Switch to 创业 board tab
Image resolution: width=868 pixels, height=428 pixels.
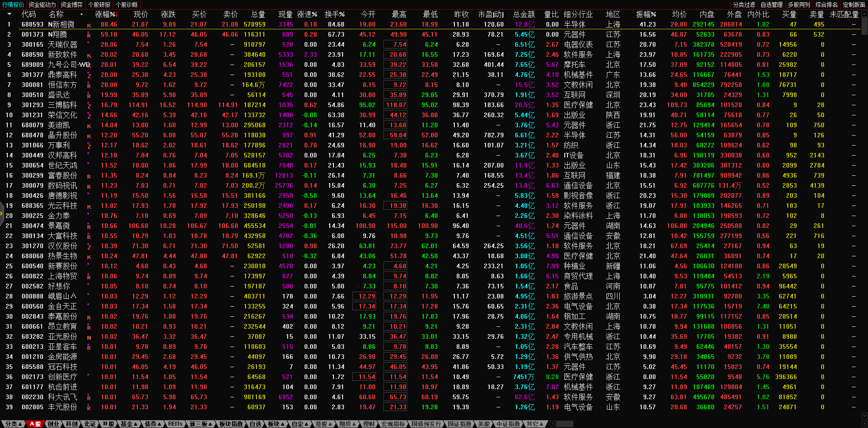click(x=53, y=424)
